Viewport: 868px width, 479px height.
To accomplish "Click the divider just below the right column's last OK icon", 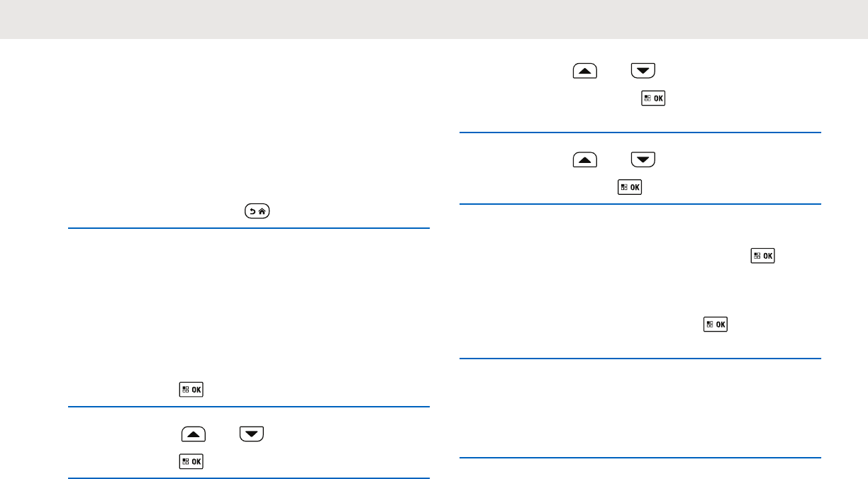I will pyautogui.click(x=640, y=359).
